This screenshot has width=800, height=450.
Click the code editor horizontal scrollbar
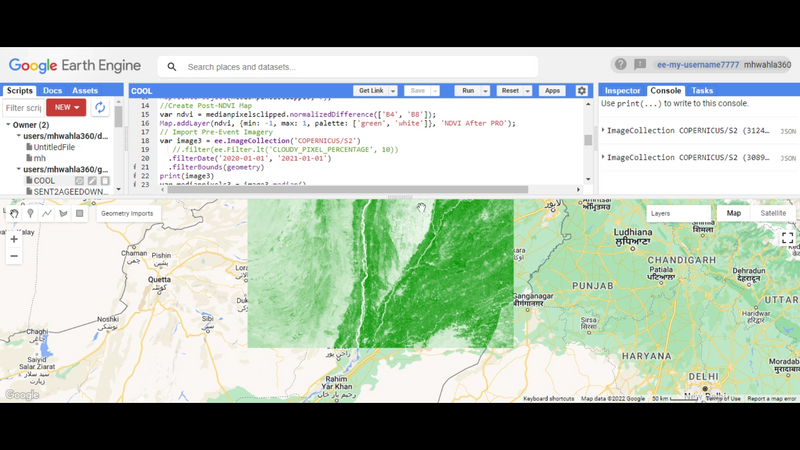[347, 189]
